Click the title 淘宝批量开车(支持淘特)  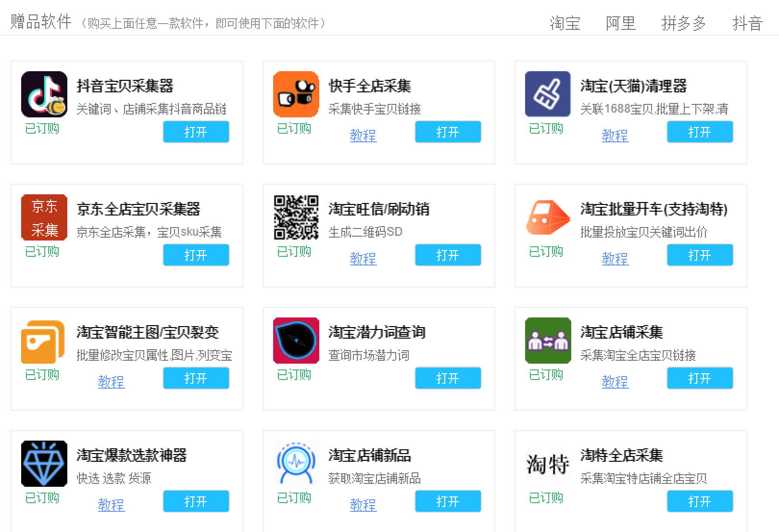pyautogui.click(x=654, y=209)
